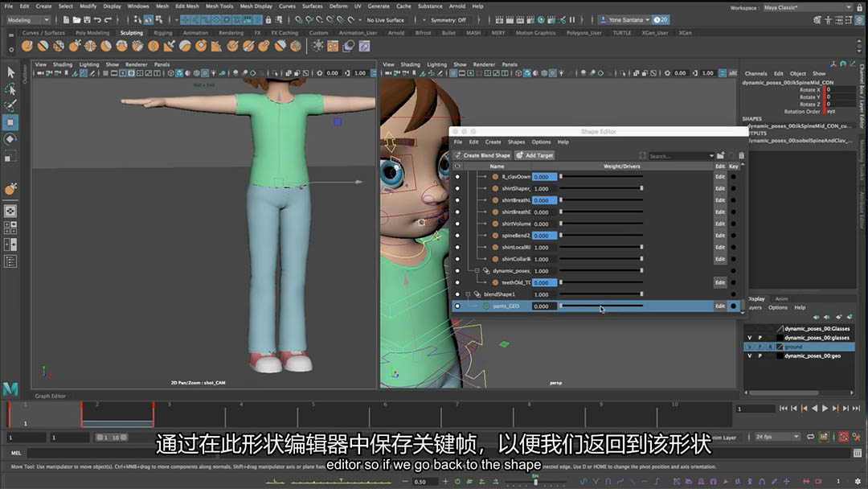Screen dimensions: 868x489
Task: Click the Create Blend Shape button
Action: (482, 155)
